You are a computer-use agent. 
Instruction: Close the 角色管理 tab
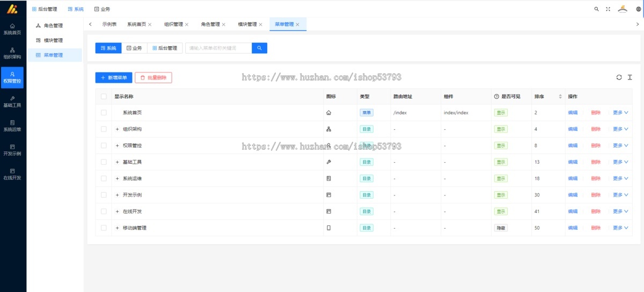(224, 24)
